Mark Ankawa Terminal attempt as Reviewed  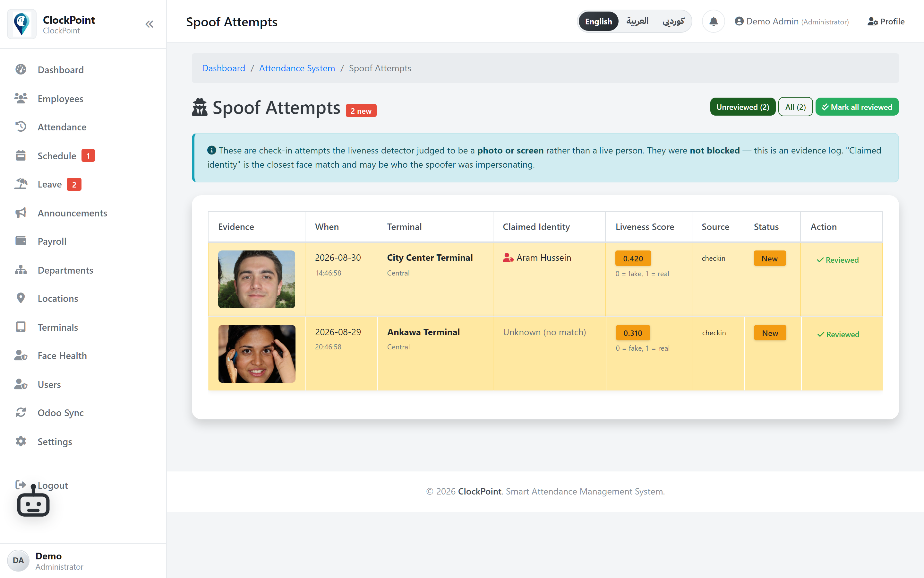[x=838, y=335]
